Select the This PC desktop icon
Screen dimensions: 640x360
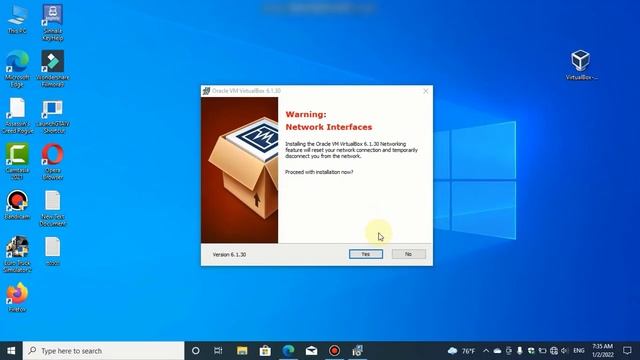[17, 19]
